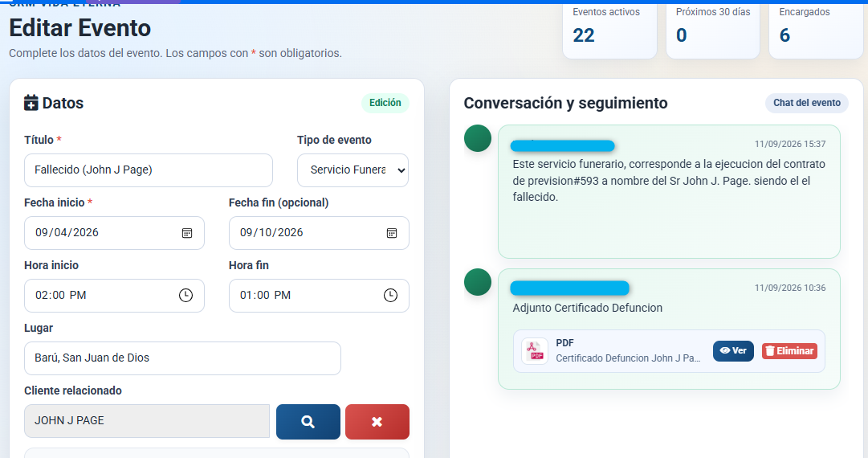Open the Próximos 30 días stat card
The height and width of the screenshot is (458, 868).
click(x=713, y=31)
